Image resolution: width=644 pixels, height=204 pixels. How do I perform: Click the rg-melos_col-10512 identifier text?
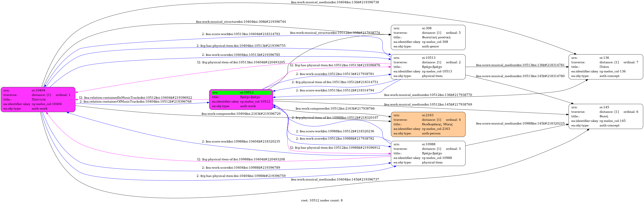(x=255, y=102)
